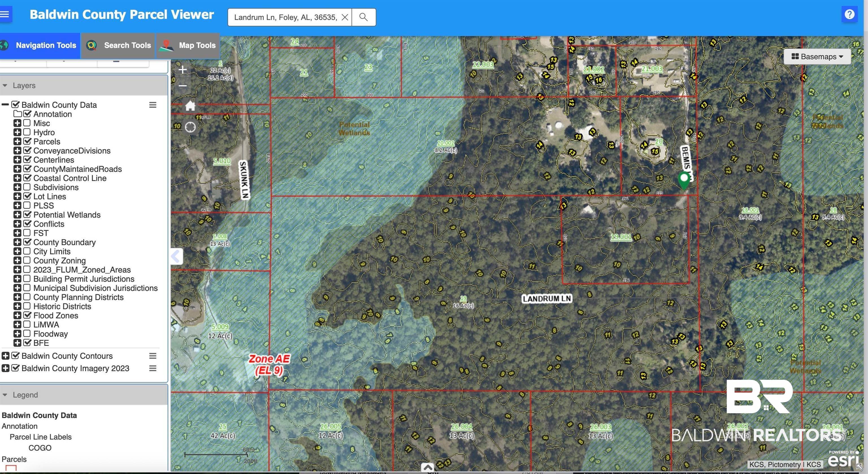Enable the FST layer checkbox

click(27, 233)
